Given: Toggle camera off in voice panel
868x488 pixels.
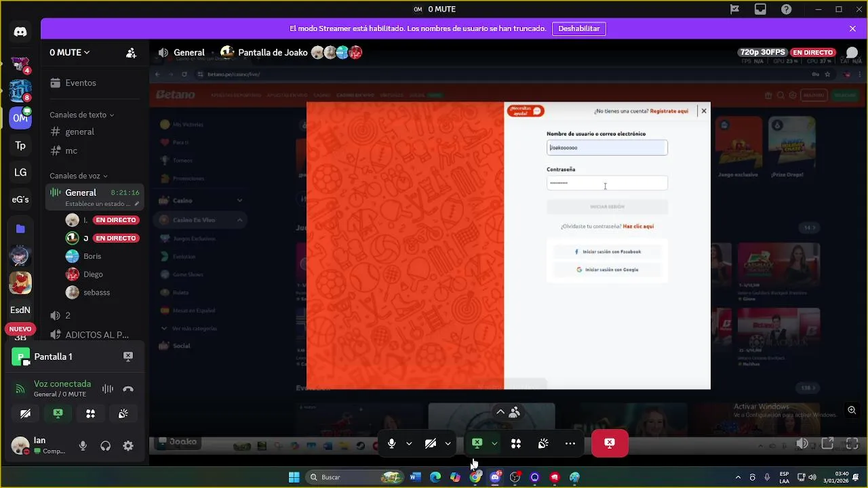Looking at the screenshot, I should 25,413.
